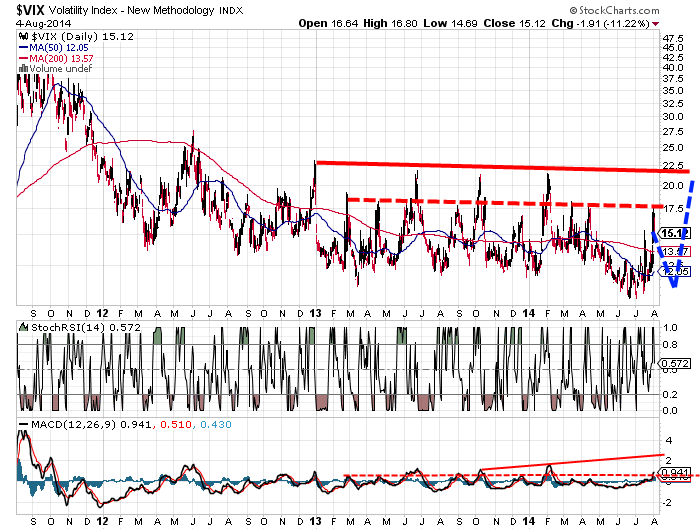
Task: Click the © StockCharts.com credit
Action: (x=614, y=10)
